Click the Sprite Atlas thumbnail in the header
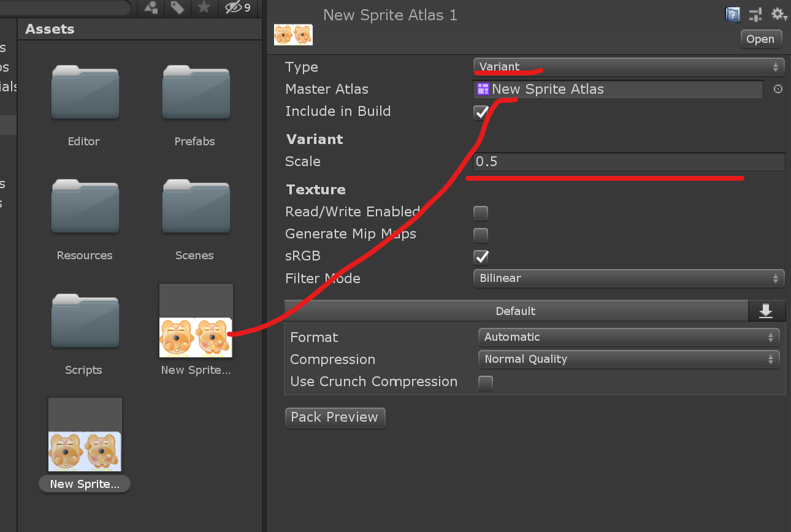 (293, 34)
